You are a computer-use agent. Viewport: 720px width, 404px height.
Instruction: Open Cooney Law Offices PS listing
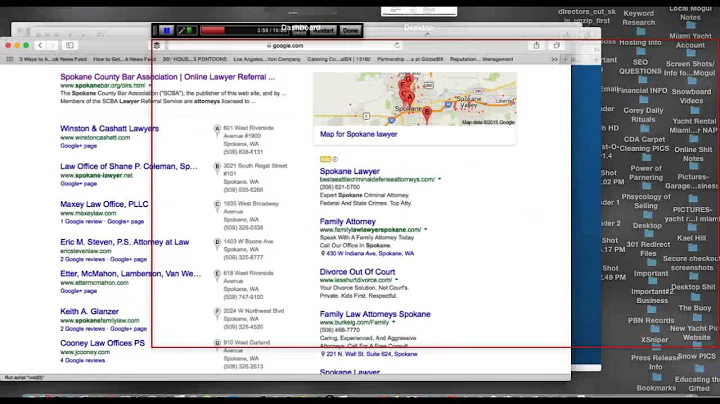point(102,343)
